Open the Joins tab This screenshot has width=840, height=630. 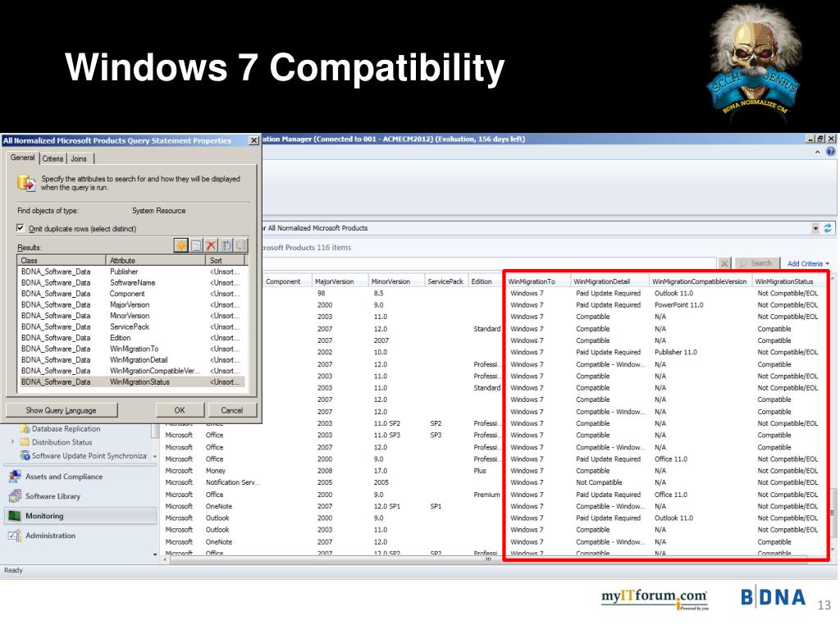coord(79,158)
